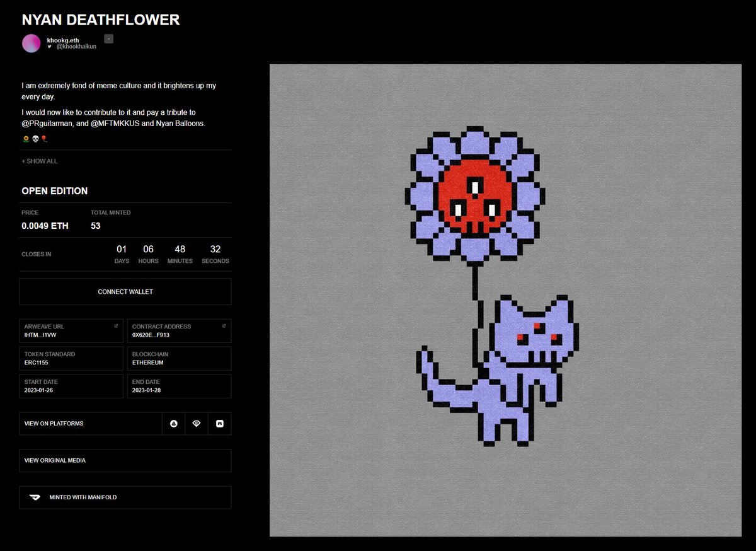Click the skull emoji in description
Screen dimensions: 756x551
point(35,138)
